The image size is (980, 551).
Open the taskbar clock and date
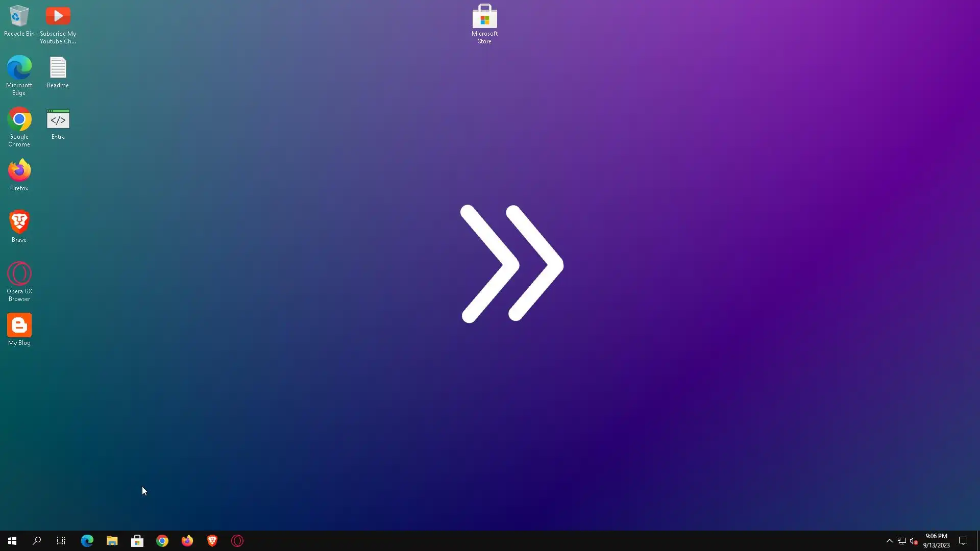pos(936,541)
